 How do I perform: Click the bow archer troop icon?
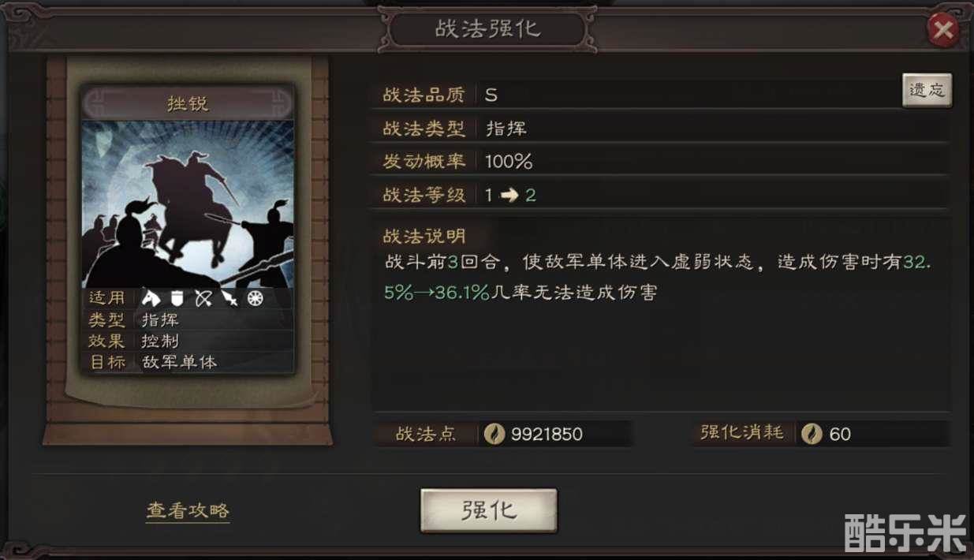coord(203,298)
